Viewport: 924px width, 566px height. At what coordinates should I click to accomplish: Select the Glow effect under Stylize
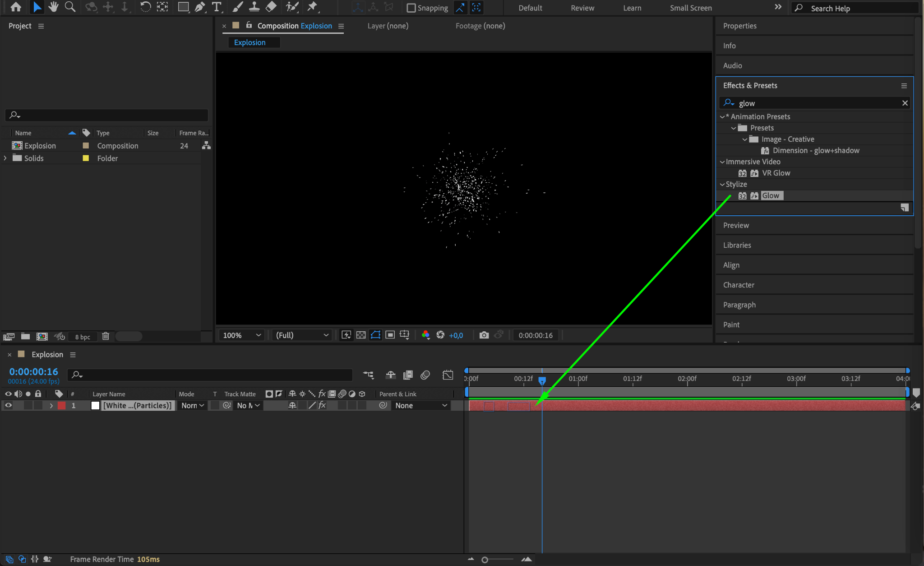(x=771, y=195)
